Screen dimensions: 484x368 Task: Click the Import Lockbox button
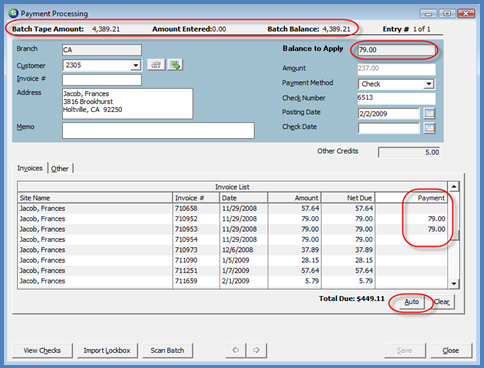[x=107, y=350]
